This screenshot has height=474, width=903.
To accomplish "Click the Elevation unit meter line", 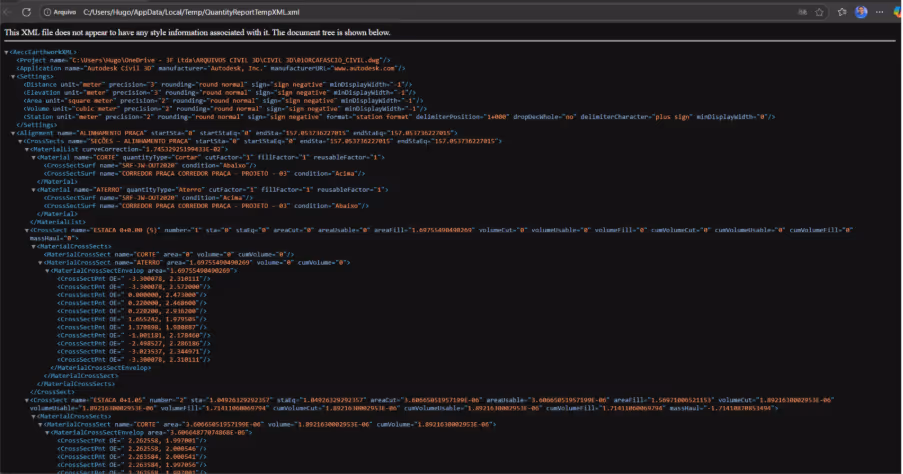I will point(219,92).
